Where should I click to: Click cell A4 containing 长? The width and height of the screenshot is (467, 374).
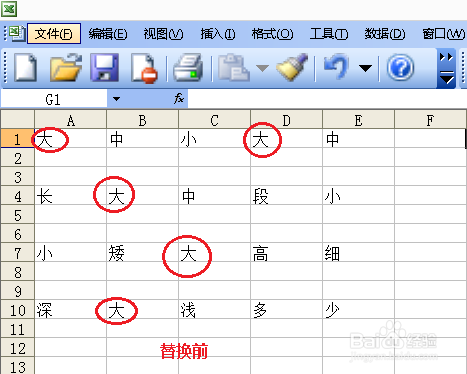point(70,196)
